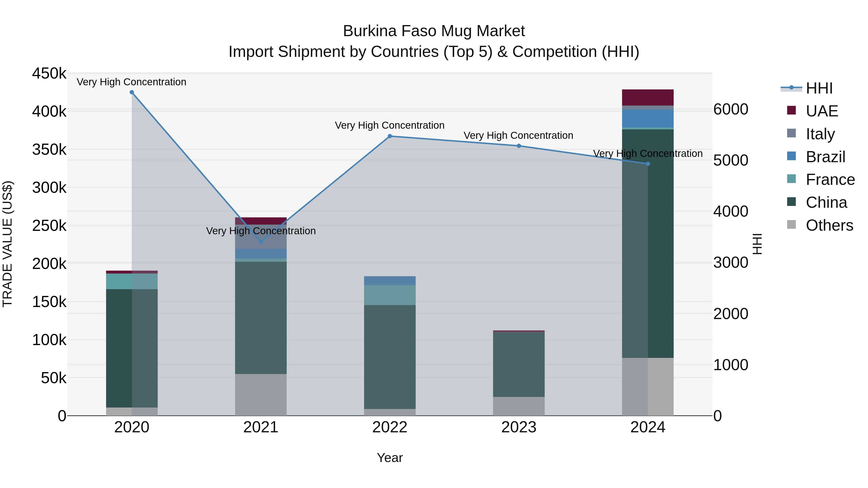Select the Others segment in 2024 bar
The width and height of the screenshot is (868, 488).
[x=648, y=387]
